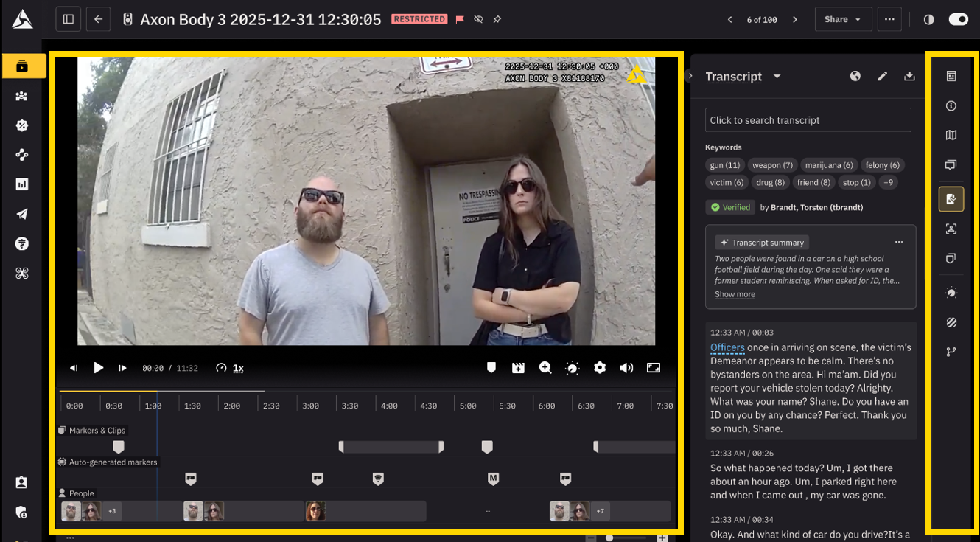Click the zoom magnifier icon in player
This screenshot has height=542, width=980.
[545, 368]
